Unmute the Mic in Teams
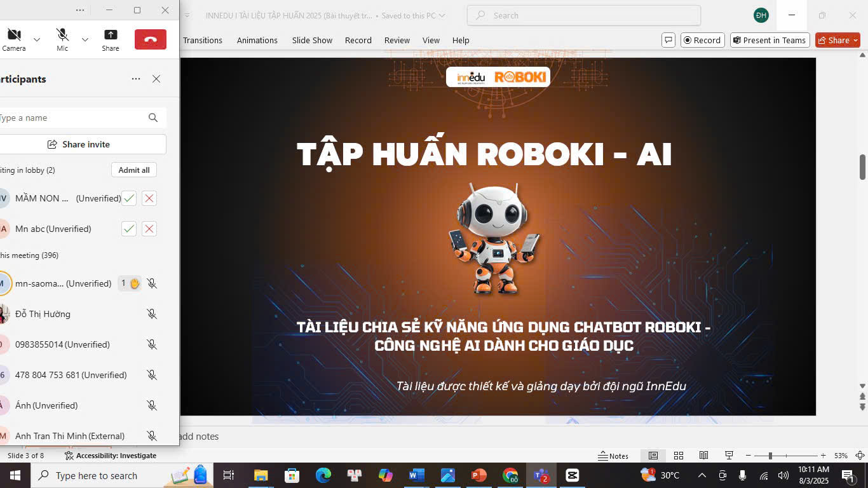The image size is (868, 488). click(62, 39)
